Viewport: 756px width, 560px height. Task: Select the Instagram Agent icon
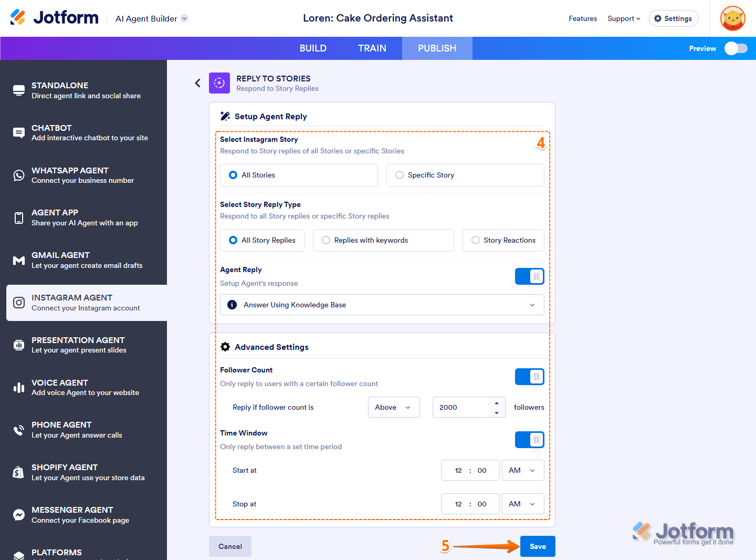click(19, 303)
